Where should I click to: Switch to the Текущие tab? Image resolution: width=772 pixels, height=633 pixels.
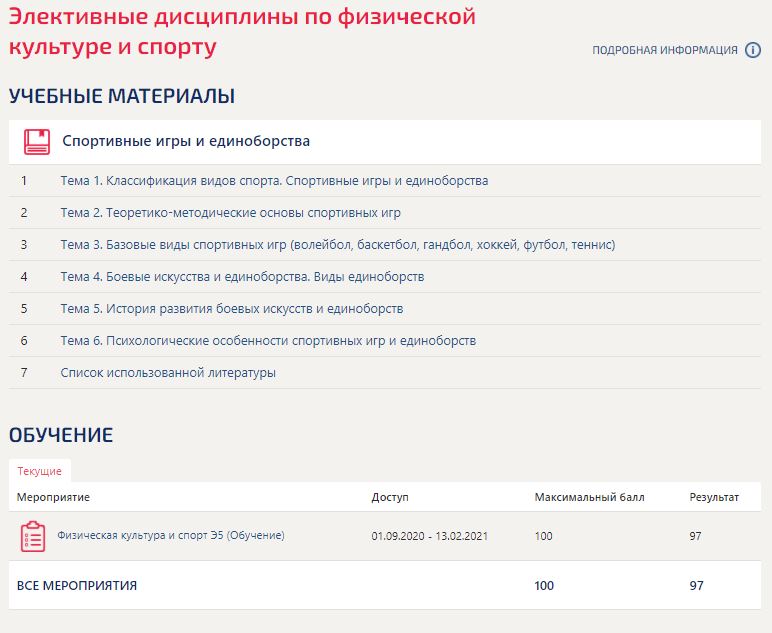[x=40, y=471]
